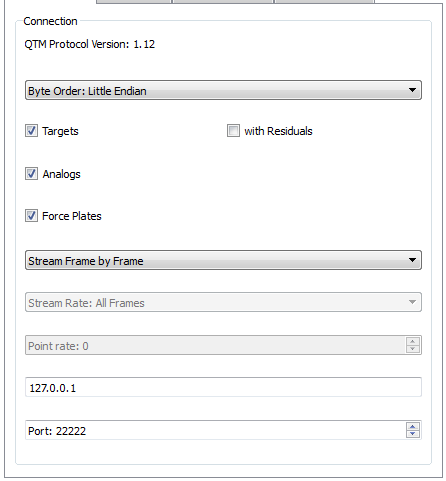Uncheck the Analogs checkbox
Screen dimensions: 446x481
31,174
